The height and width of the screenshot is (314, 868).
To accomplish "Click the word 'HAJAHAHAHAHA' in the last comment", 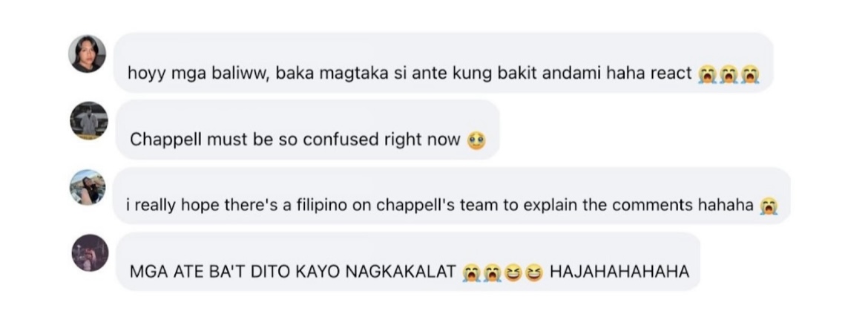I will (x=619, y=272).
